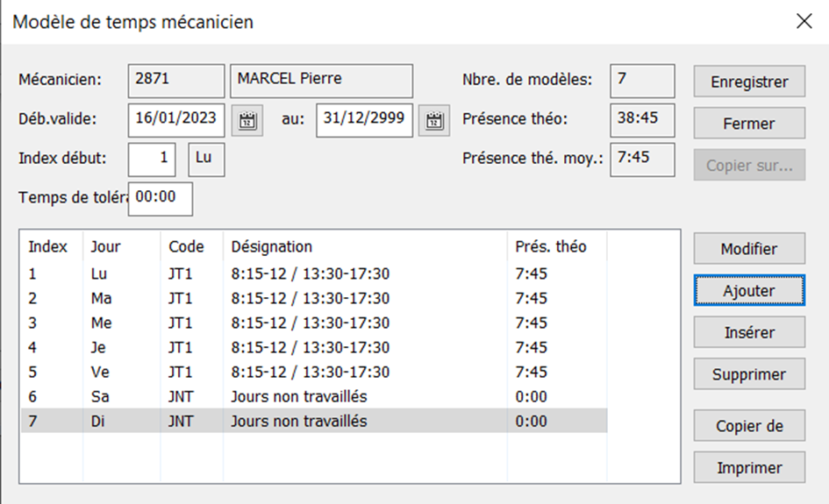The height and width of the screenshot is (504, 829).
Task: Print the model with Imprimer
Action: pyautogui.click(x=749, y=467)
